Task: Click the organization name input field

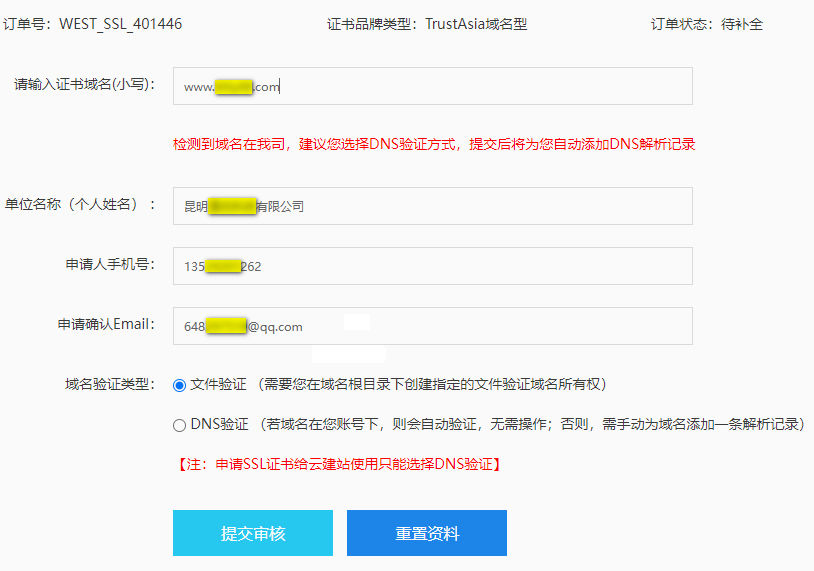Action: tap(432, 206)
